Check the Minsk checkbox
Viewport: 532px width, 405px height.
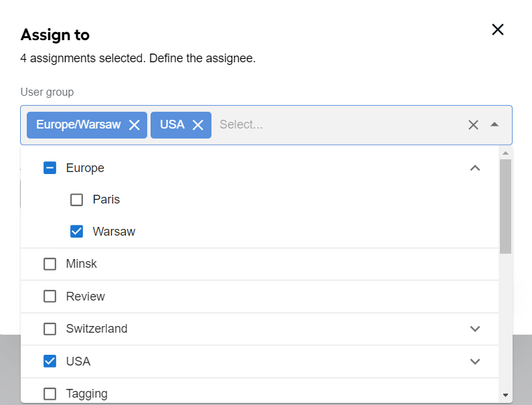pyautogui.click(x=50, y=264)
